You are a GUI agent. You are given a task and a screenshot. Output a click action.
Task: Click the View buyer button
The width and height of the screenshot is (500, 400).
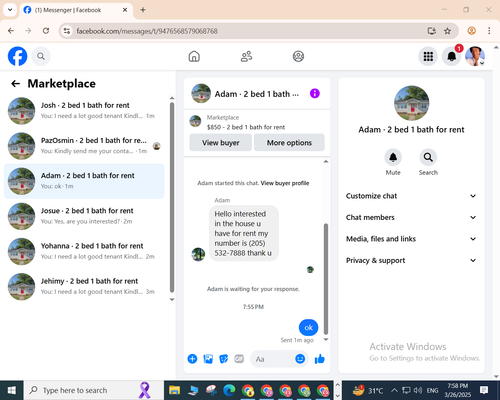point(221,143)
